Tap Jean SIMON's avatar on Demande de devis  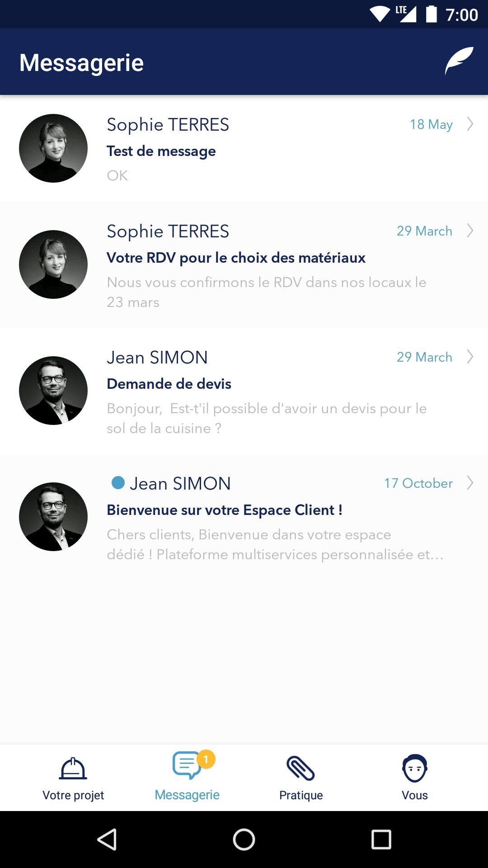pos(53,391)
